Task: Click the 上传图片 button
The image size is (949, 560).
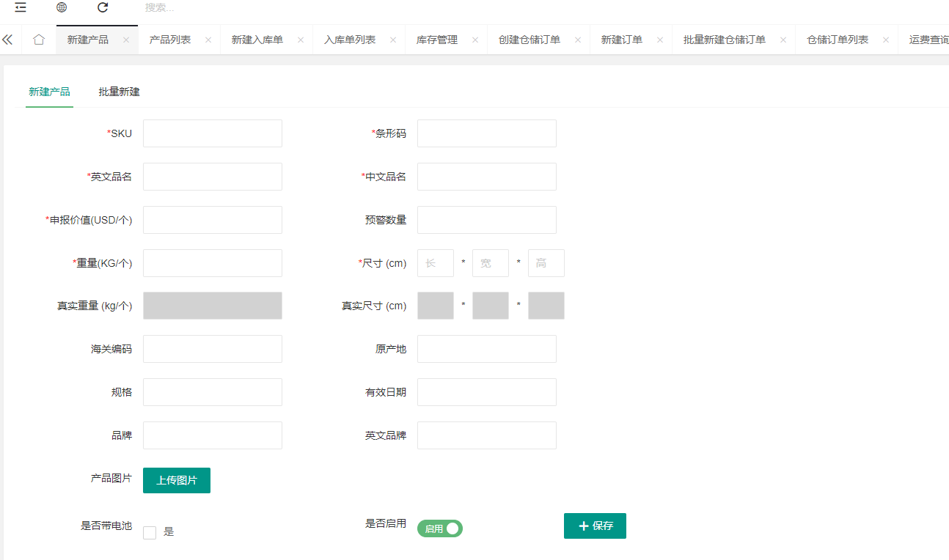Action: 177,481
